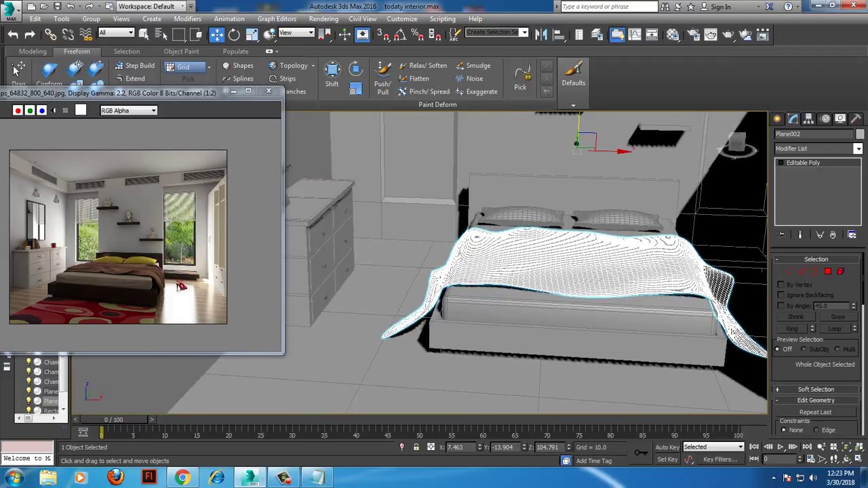Click the Key Filters button
The image size is (868, 488).
[720, 460]
